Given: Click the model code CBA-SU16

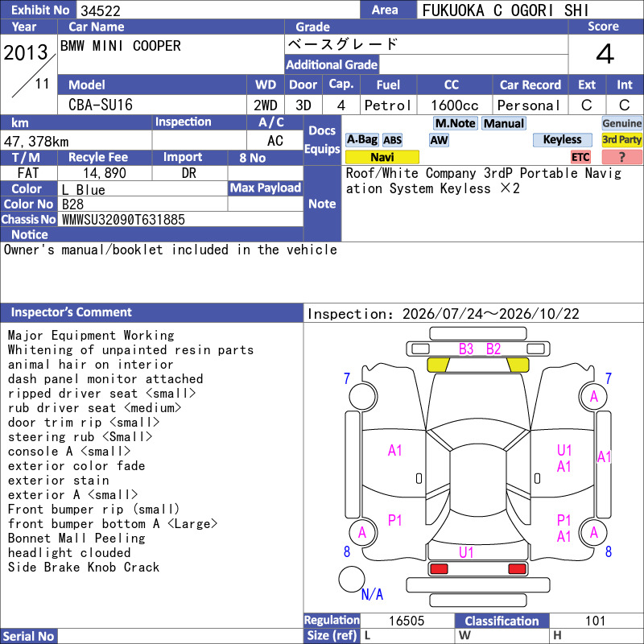Looking at the screenshot, I should pyautogui.click(x=101, y=105).
